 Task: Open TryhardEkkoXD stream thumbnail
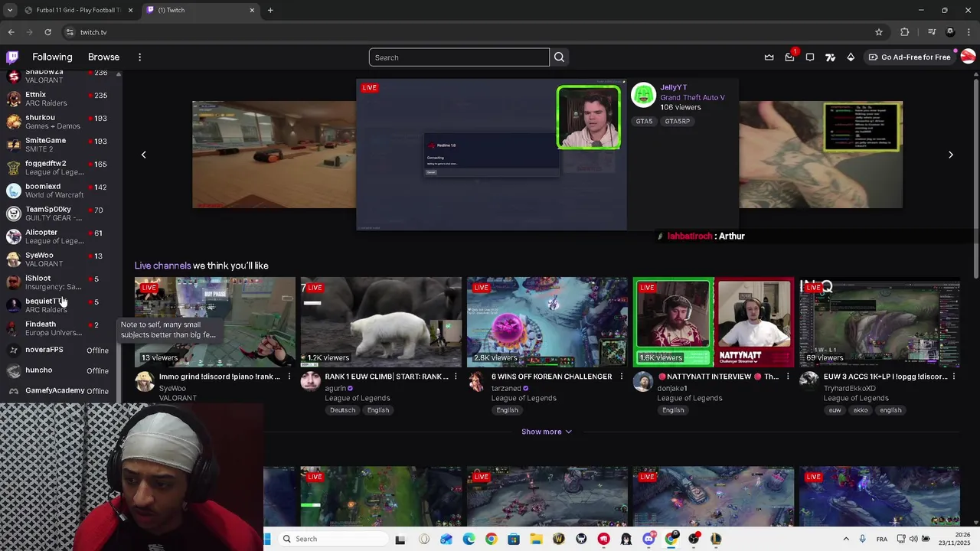pos(880,322)
